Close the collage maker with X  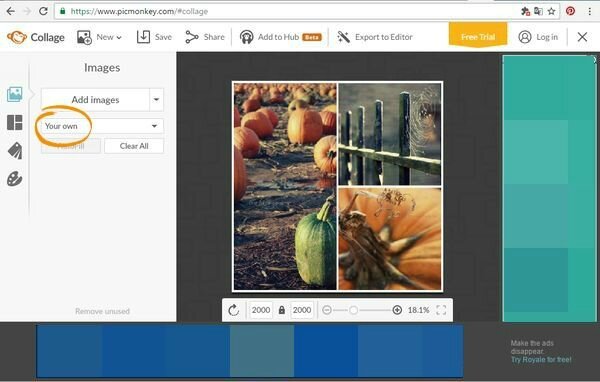pyautogui.click(x=582, y=37)
